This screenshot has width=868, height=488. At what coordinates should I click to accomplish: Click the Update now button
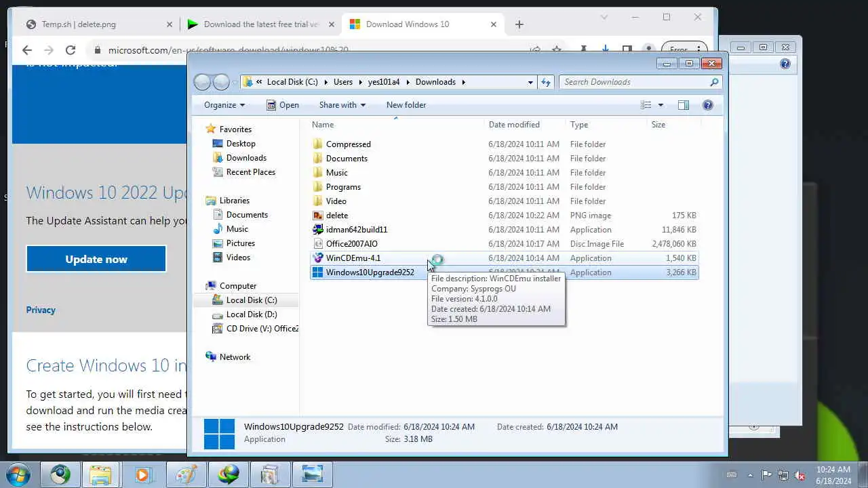pos(96,259)
